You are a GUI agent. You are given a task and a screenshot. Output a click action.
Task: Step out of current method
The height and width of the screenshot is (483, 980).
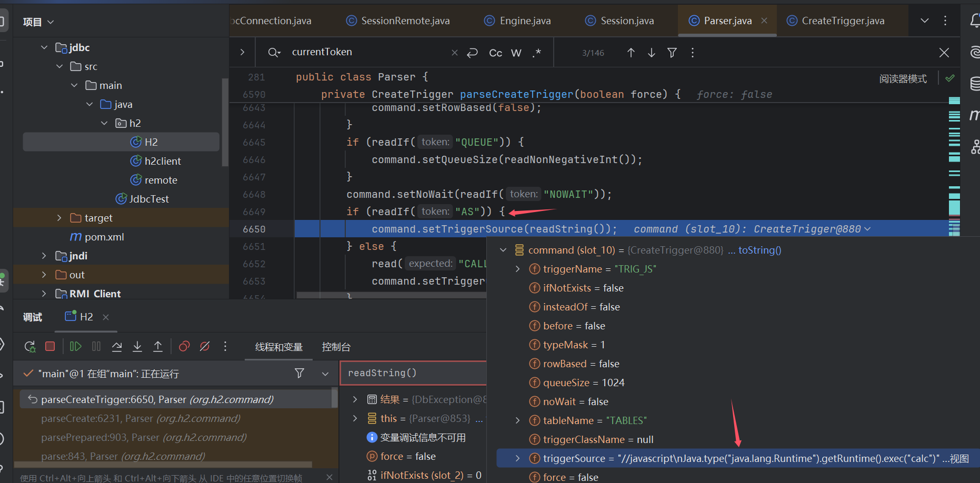[158, 346]
